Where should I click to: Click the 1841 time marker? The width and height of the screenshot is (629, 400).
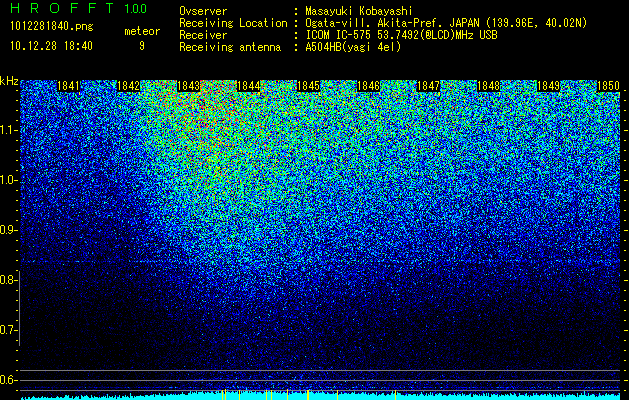point(68,86)
